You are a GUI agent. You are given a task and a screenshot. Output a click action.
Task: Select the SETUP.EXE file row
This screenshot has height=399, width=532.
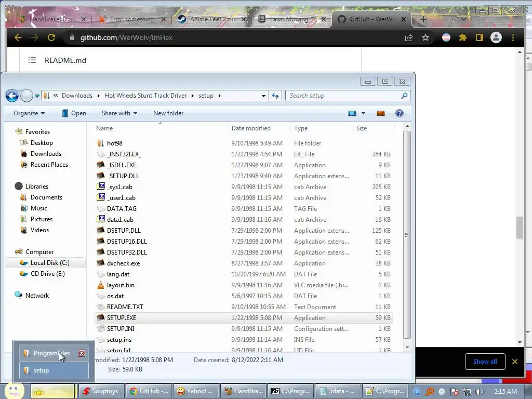(244, 318)
